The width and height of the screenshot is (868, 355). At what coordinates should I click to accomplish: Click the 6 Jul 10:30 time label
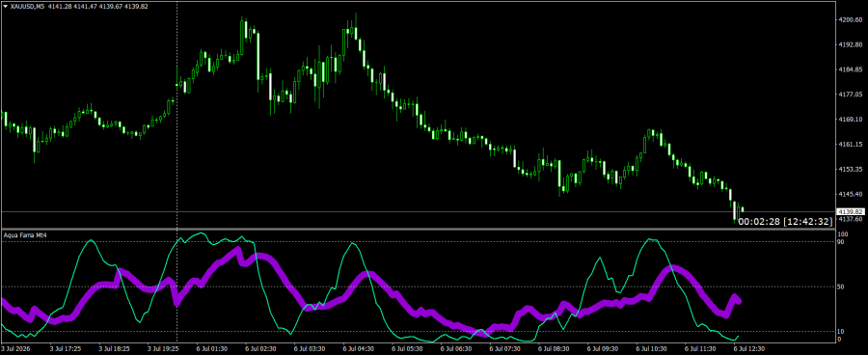(651, 349)
